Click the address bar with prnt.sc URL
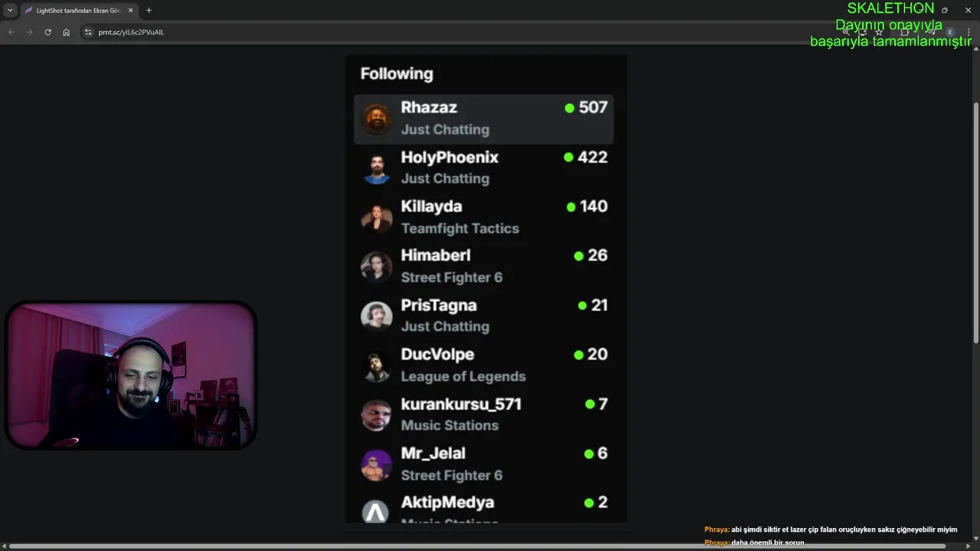The height and width of the screenshot is (551, 980). [x=459, y=32]
